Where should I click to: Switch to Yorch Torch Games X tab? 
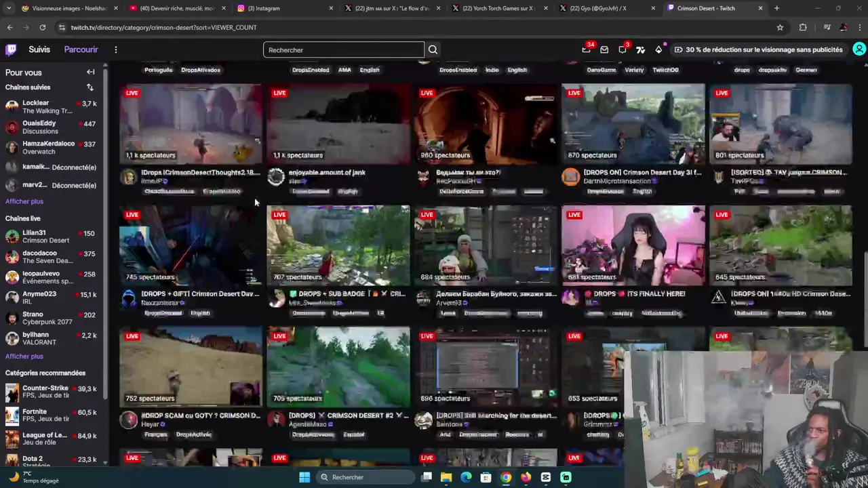coord(500,8)
